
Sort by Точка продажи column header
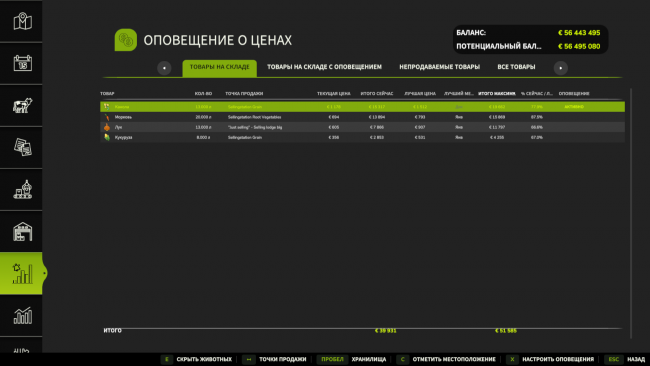point(244,94)
